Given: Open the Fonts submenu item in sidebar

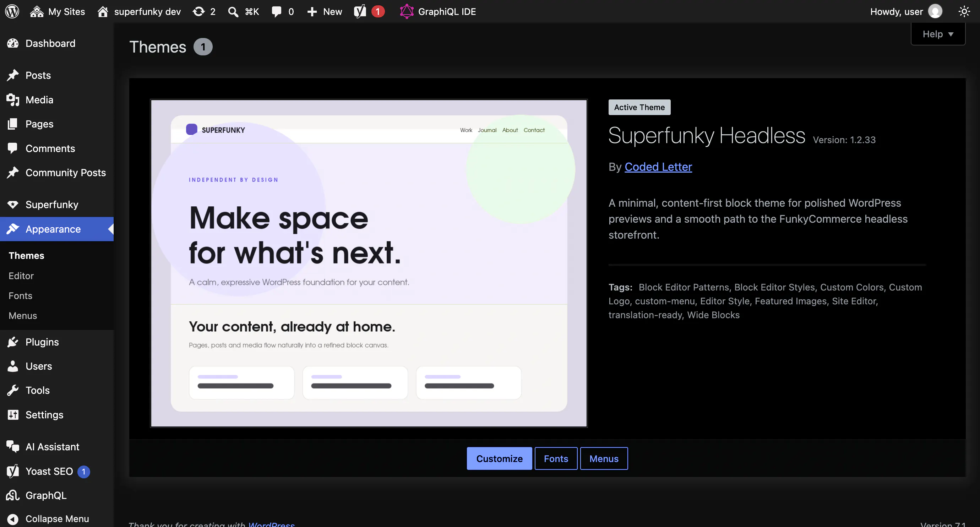Looking at the screenshot, I should click(21, 296).
